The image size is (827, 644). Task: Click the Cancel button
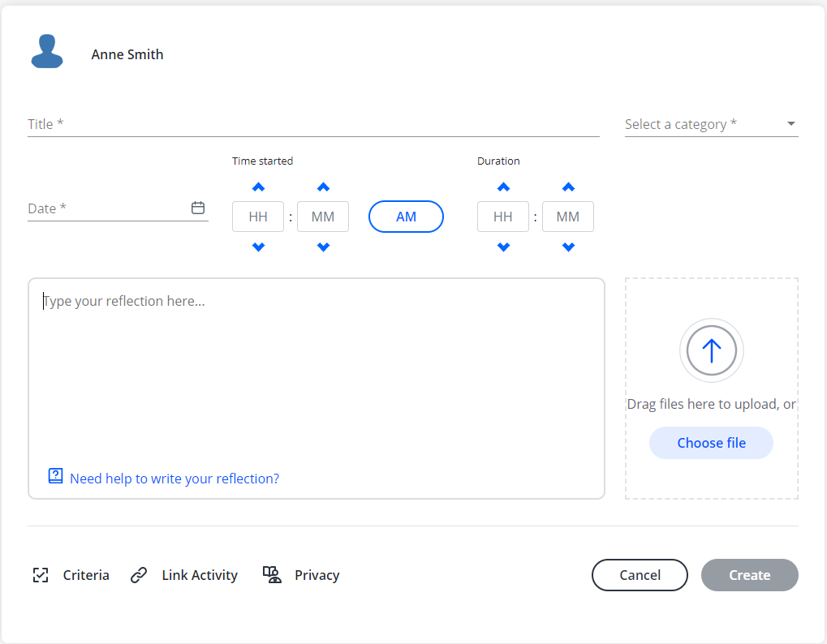click(x=640, y=575)
